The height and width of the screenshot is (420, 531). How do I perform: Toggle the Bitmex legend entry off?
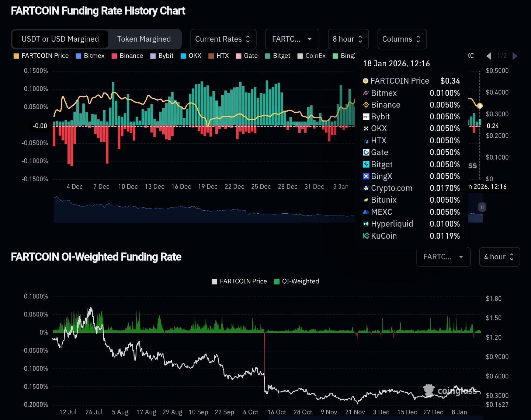pyautogui.click(x=90, y=56)
